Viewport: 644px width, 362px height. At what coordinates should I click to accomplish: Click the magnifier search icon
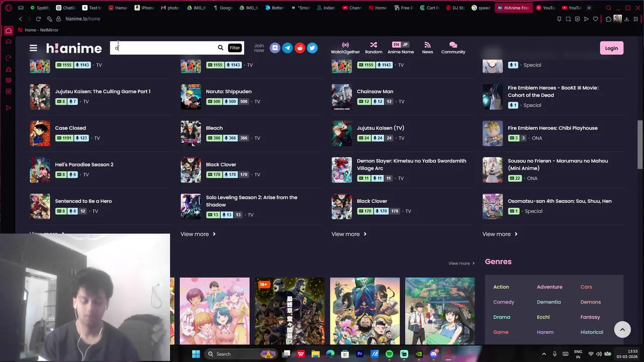220,48
